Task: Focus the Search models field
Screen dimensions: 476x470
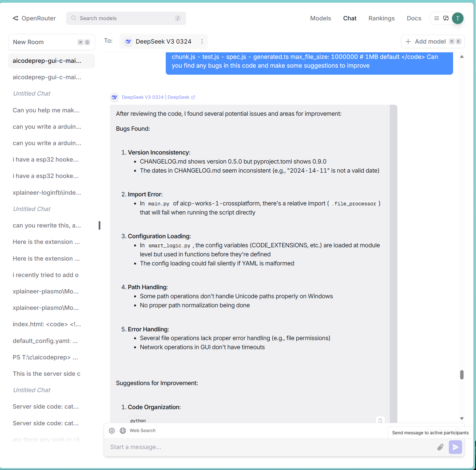Action: coord(126,18)
